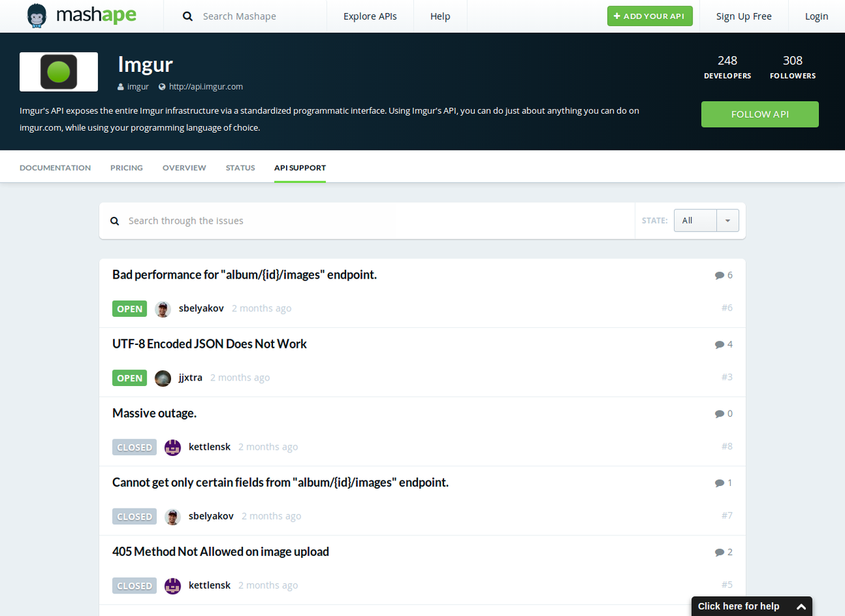This screenshot has width=845, height=616.
Task: Open Explore APIs menu item
Action: 370,16
